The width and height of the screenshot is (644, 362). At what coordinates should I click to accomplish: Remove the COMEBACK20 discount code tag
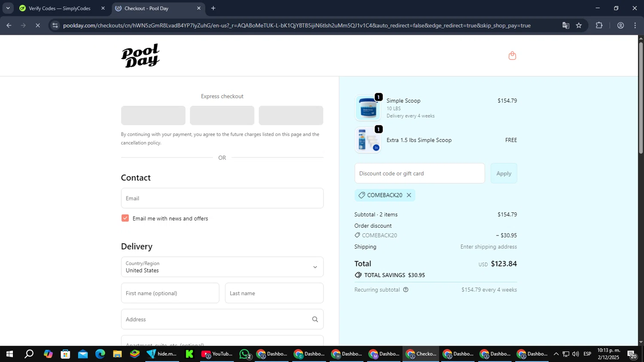[x=409, y=195]
